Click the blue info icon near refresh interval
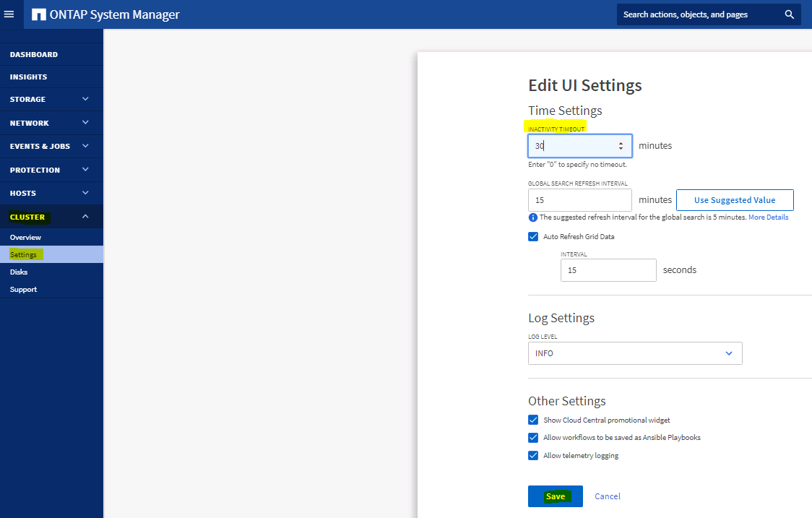 click(533, 217)
